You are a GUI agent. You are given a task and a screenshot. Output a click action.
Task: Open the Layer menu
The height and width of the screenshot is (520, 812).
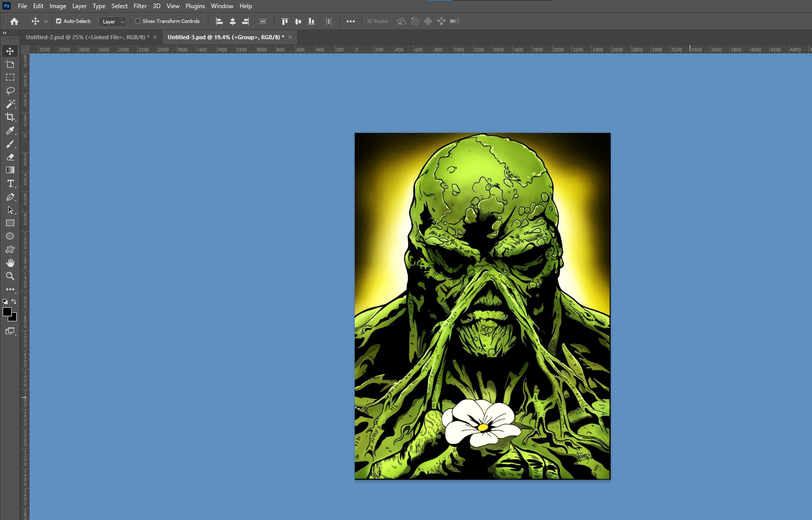[79, 6]
